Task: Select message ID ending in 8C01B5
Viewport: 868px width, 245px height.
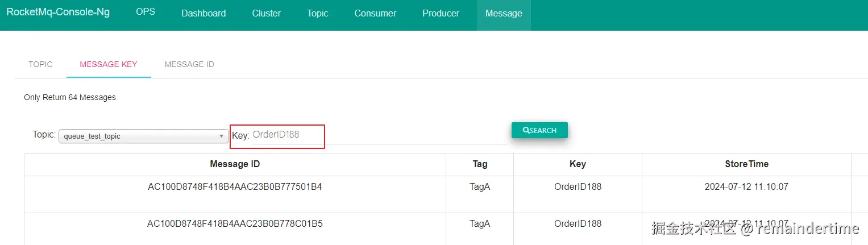Action: pyautogui.click(x=235, y=224)
